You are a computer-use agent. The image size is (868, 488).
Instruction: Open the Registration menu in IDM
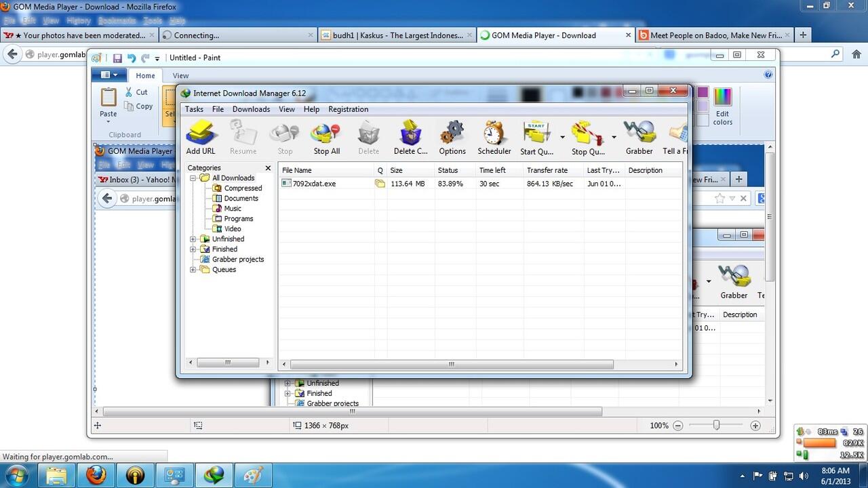[348, 109]
